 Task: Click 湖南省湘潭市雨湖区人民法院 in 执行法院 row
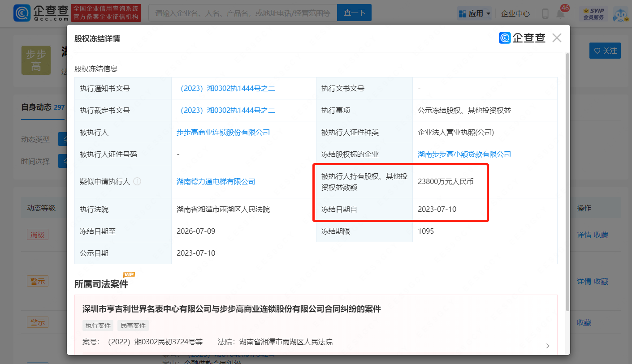[x=223, y=209]
